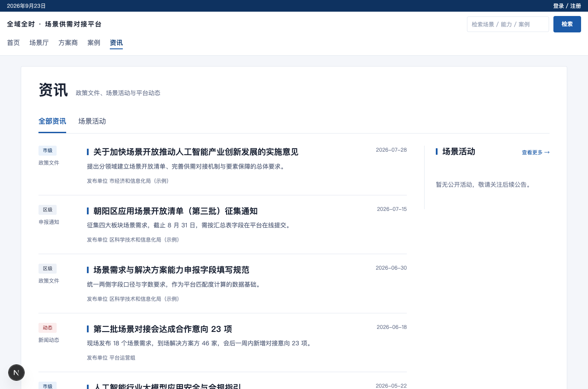Open the article 关于加快场景开放推动人工智能产业创新发展的实施意见
Viewport: 588px width, 389px height.
click(x=196, y=152)
